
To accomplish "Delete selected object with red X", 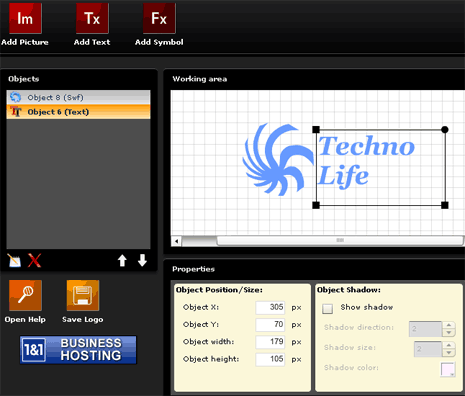I will click(x=34, y=260).
